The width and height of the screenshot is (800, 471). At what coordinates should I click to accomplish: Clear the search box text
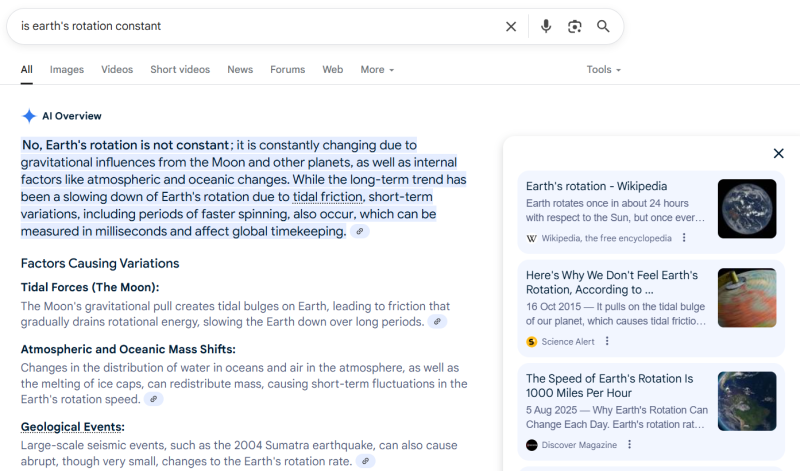[x=511, y=26]
